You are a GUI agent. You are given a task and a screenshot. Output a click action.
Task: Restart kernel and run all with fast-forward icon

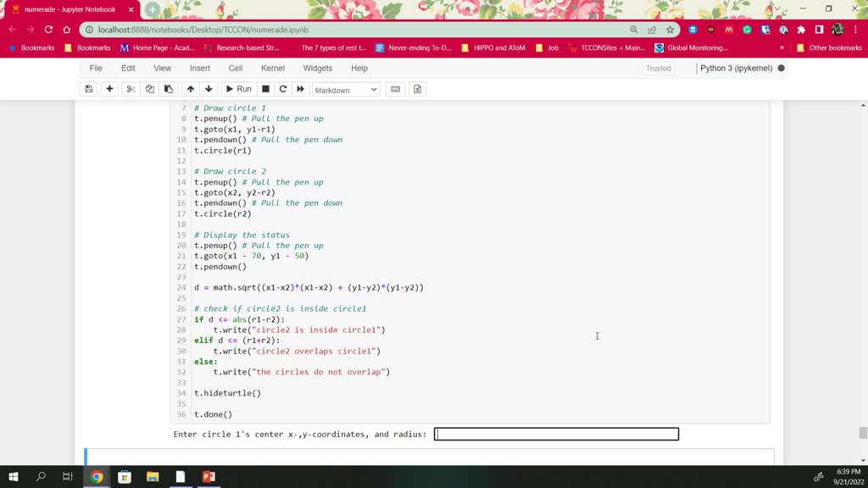(301, 89)
